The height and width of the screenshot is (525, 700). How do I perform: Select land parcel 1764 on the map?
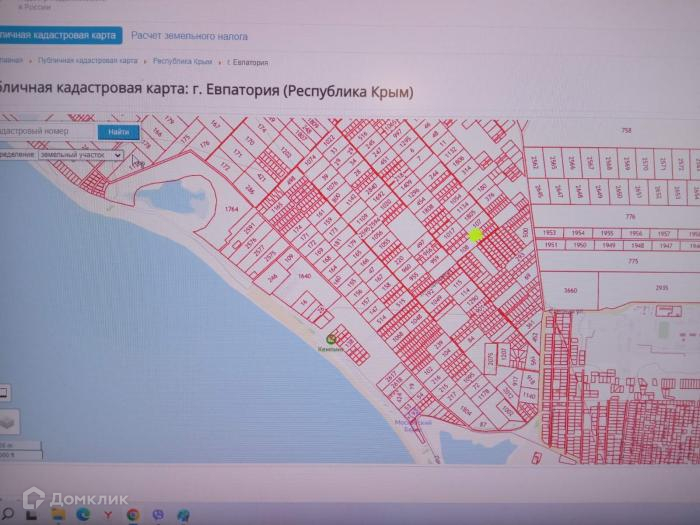pos(231,209)
